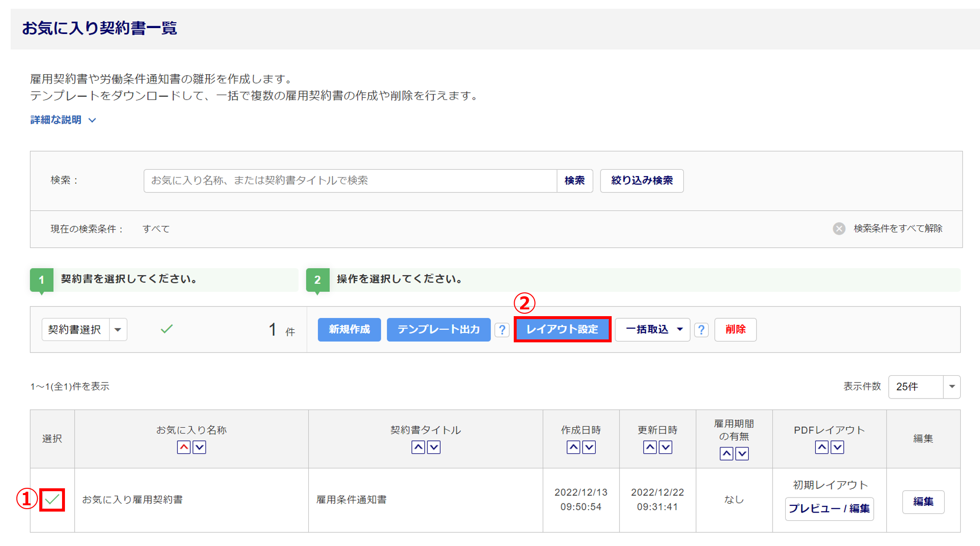Open help icon next to テンプレート出力
The height and width of the screenshot is (546, 980).
point(502,330)
